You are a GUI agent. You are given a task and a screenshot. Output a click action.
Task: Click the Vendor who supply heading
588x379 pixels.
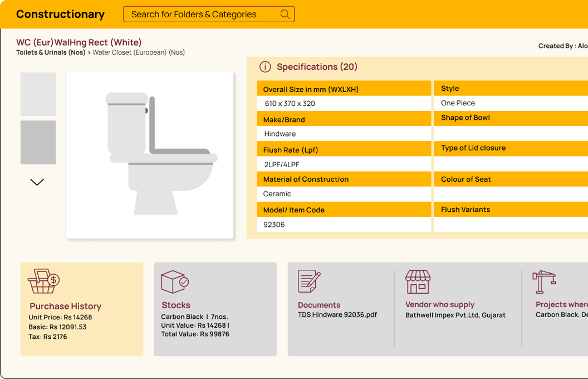pos(440,304)
